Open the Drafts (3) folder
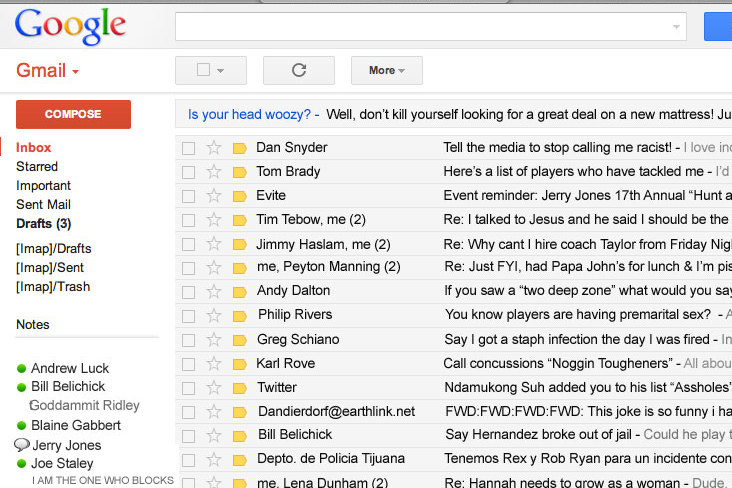Image resolution: width=732 pixels, height=488 pixels. coord(43,224)
